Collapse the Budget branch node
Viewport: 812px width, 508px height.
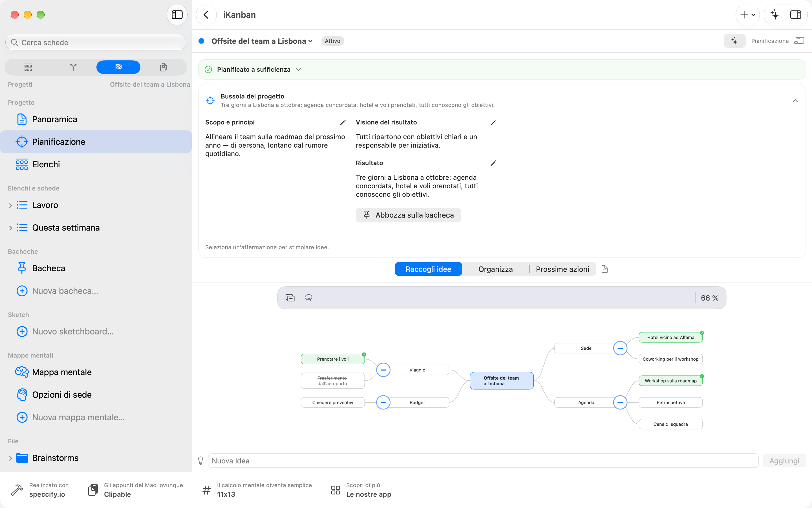click(x=383, y=402)
